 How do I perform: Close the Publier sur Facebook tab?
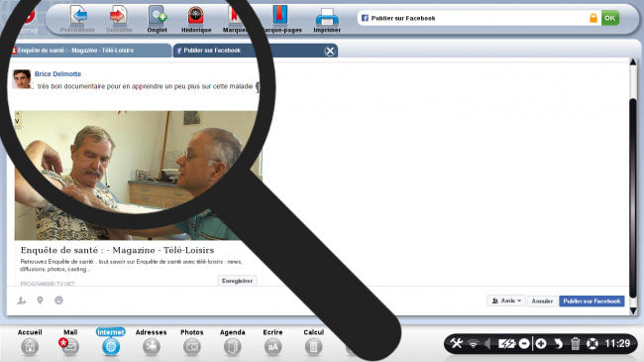tap(330, 51)
